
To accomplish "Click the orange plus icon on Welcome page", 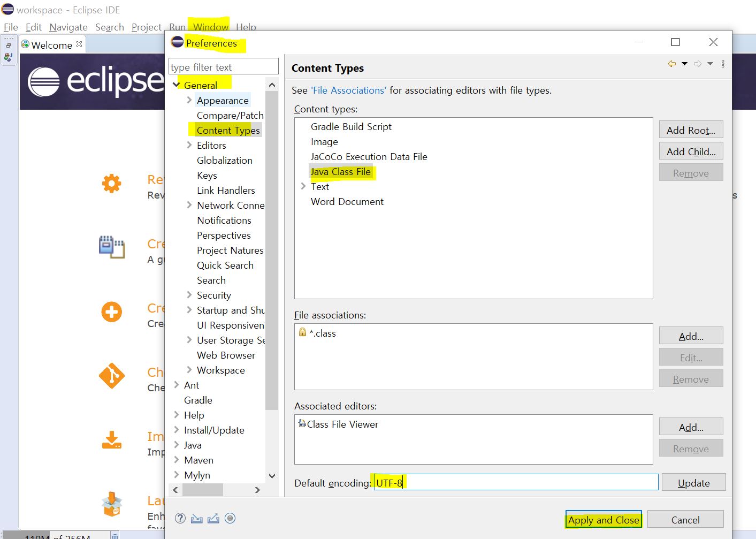I will pyautogui.click(x=111, y=312).
